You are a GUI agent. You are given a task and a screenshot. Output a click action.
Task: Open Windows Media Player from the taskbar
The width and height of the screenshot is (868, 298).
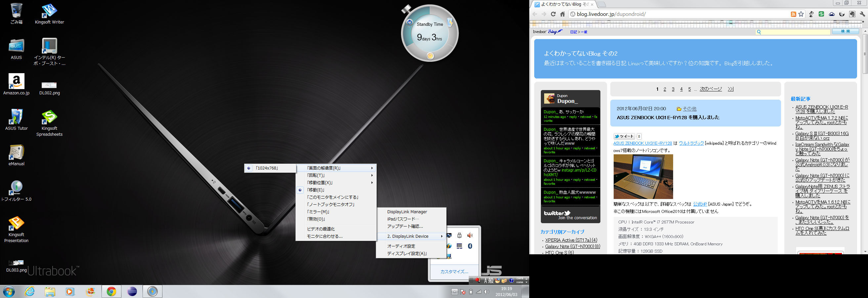pyautogui.click(x=70, y=291)
